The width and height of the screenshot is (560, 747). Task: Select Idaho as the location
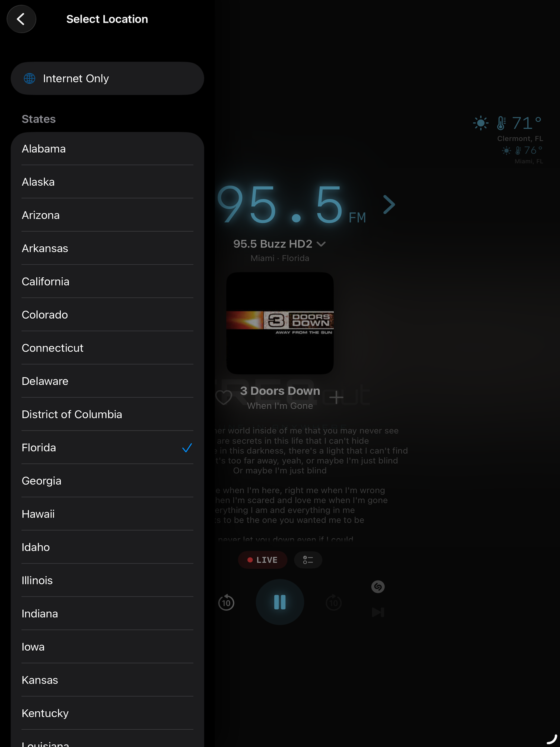[107, 547]
